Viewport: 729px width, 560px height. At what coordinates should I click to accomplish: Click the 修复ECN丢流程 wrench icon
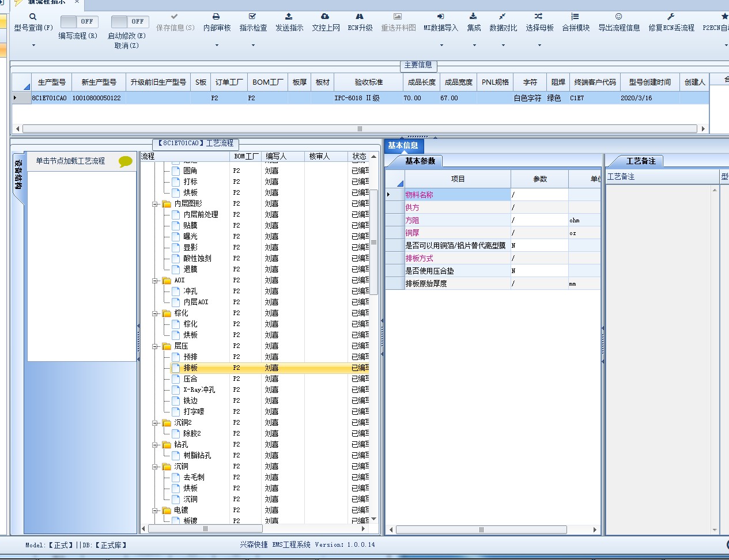click(x=671, y=17)
